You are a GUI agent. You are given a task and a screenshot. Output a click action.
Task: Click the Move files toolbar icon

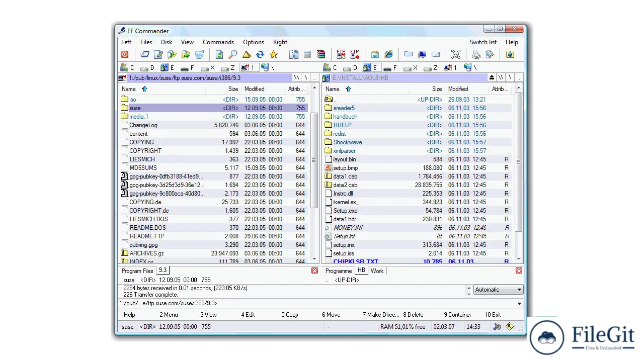point(186,54)
